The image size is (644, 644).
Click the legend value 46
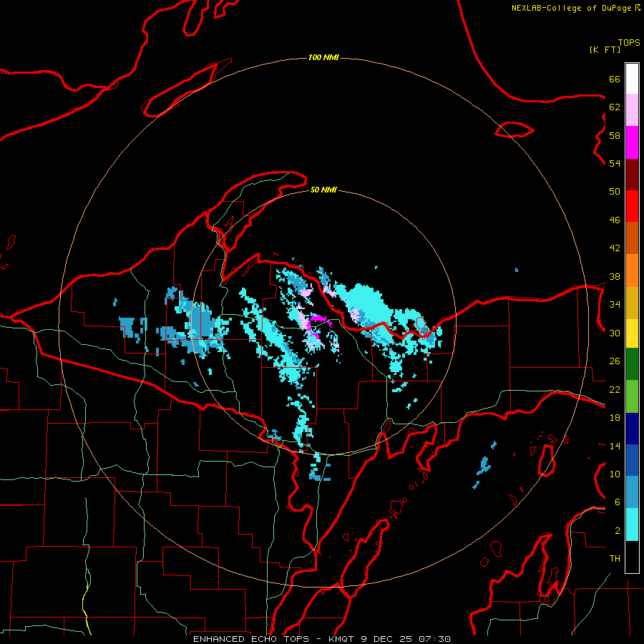coord(615,220)
